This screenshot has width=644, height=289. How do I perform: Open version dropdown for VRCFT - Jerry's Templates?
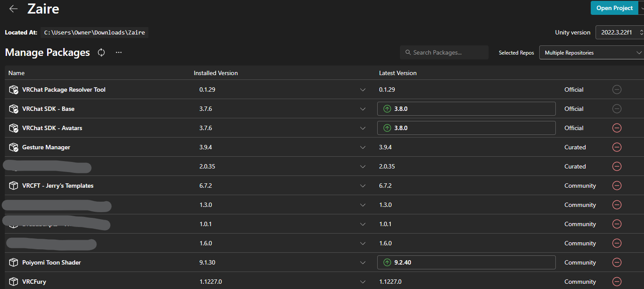(x=363, y=186)
